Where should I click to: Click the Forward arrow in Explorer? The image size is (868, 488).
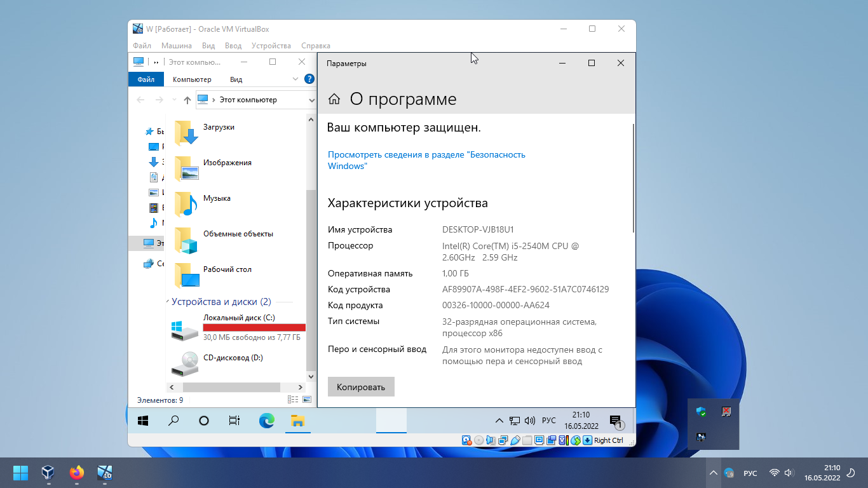pyautogui.click(x=159, y=100)
